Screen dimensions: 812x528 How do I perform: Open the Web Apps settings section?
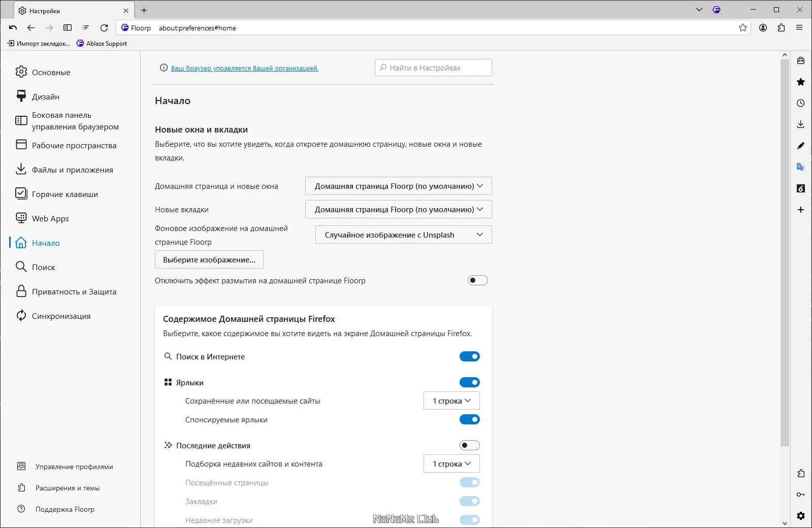click(x=43, y=218)
